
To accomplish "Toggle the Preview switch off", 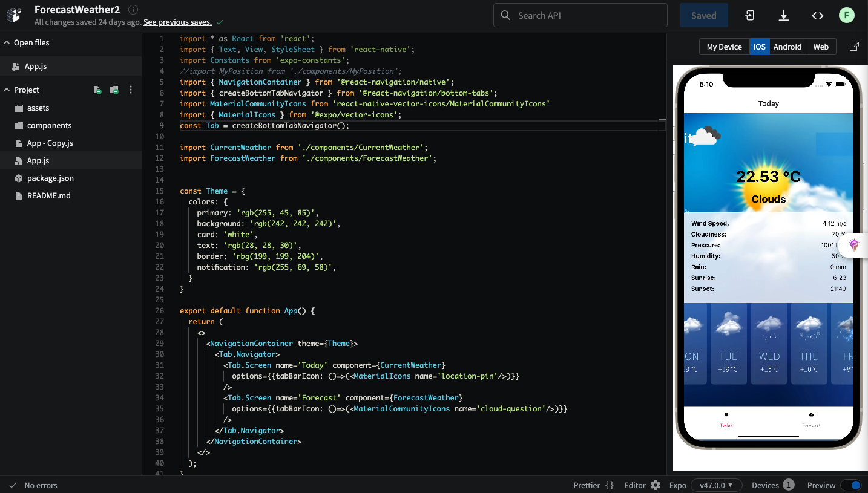I will [852, 485].
